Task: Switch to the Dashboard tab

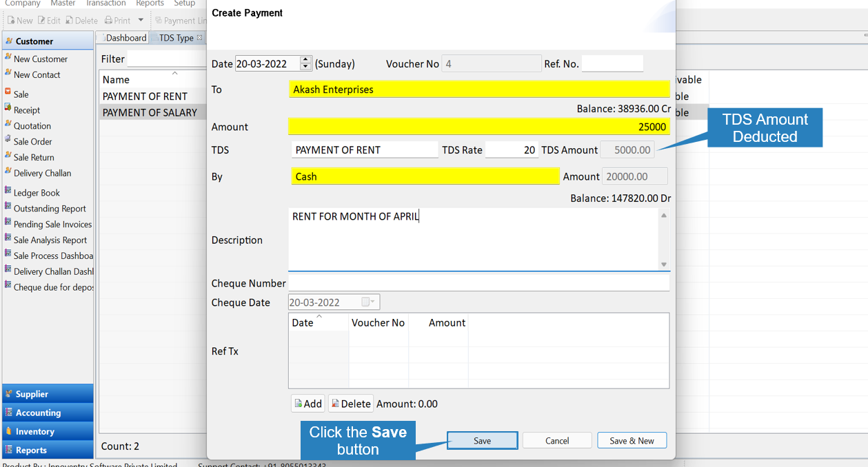Action: pyautogui.click(x=123, y=38)
